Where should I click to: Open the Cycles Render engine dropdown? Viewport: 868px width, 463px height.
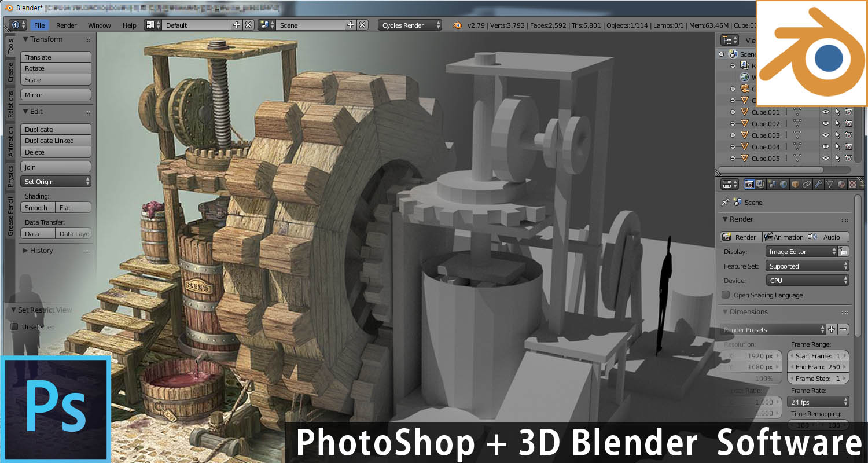click(x=410, y=25)
